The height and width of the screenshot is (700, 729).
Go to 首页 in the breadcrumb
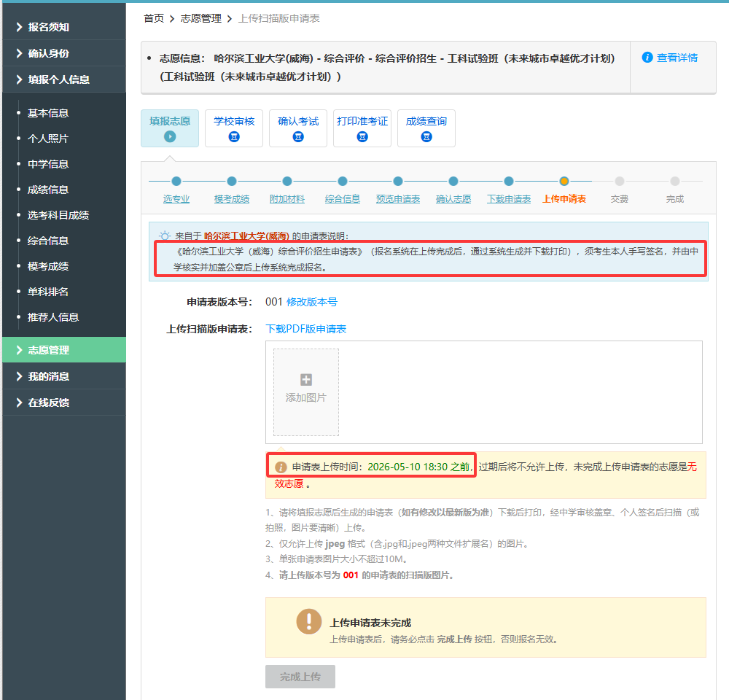click(x=154, y=19)
